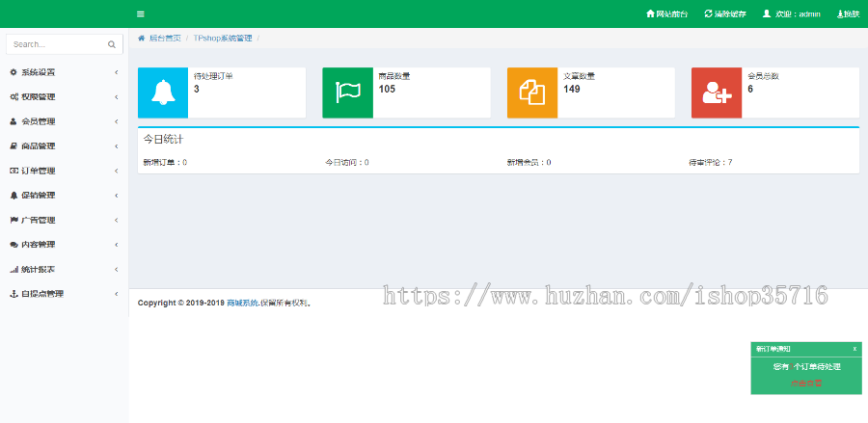This screenshot has height=423, width=868.
Task: Click the 今日统计 heading
Action: pos(163,140)
